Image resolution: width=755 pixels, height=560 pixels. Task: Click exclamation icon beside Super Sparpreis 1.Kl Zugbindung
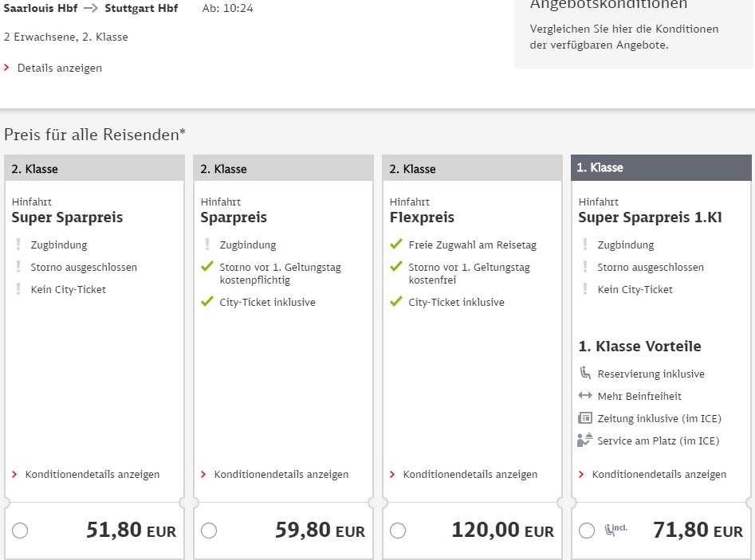(x=585, y=245)
